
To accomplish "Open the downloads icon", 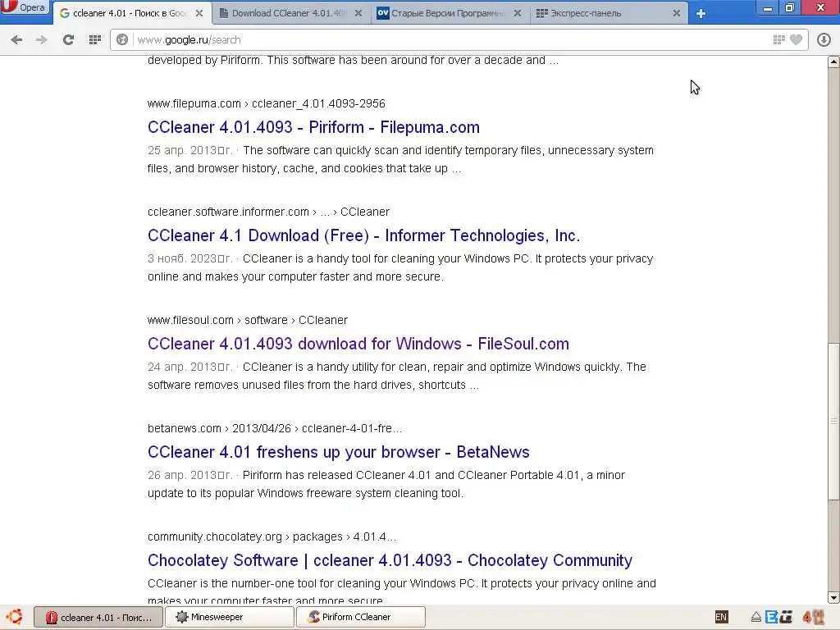I will [824, 39].
